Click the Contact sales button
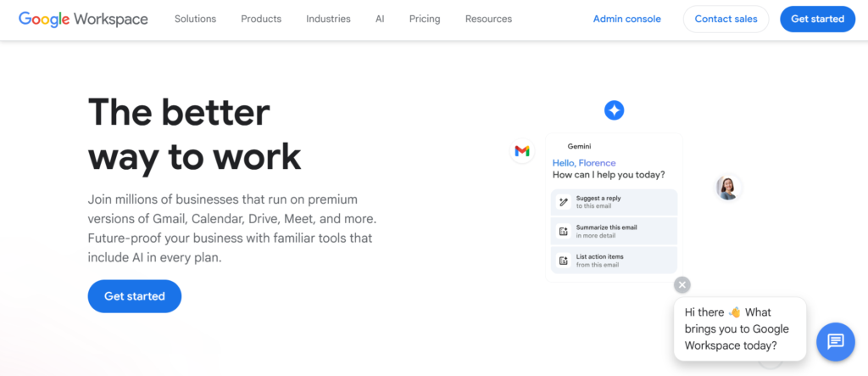The width and height of the screenshot is (868, 376). click(x=726, y=19)
